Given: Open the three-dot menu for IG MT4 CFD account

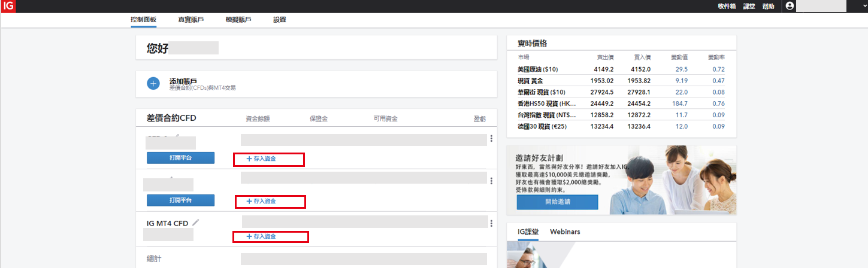Looking at the screenshot, I should pyautogui.click(x=491, y=223).
